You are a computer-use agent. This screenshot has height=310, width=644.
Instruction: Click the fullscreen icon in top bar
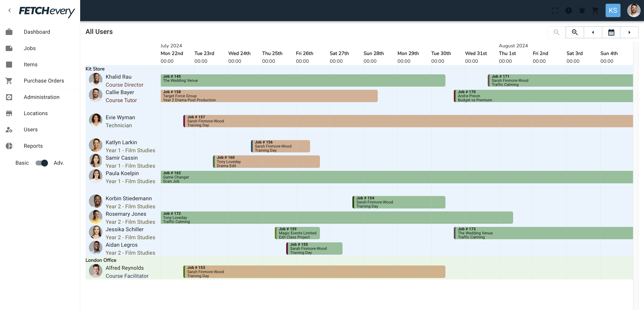coord(555,10)
